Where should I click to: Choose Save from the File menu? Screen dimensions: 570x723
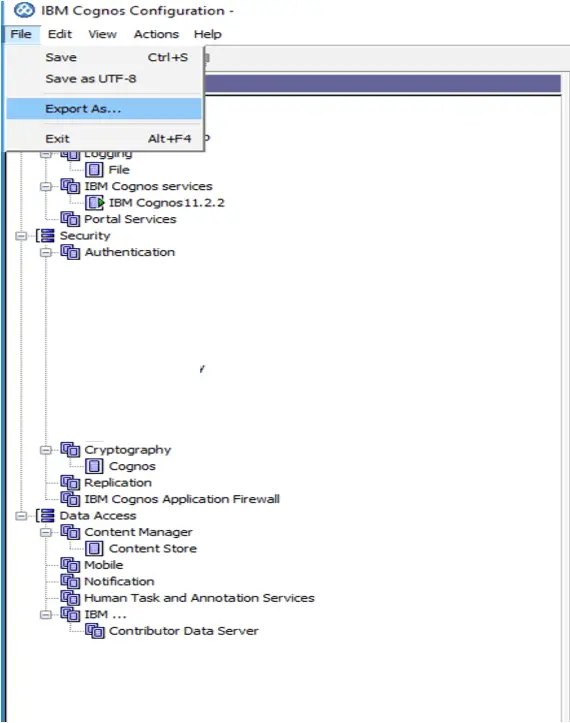104,58
